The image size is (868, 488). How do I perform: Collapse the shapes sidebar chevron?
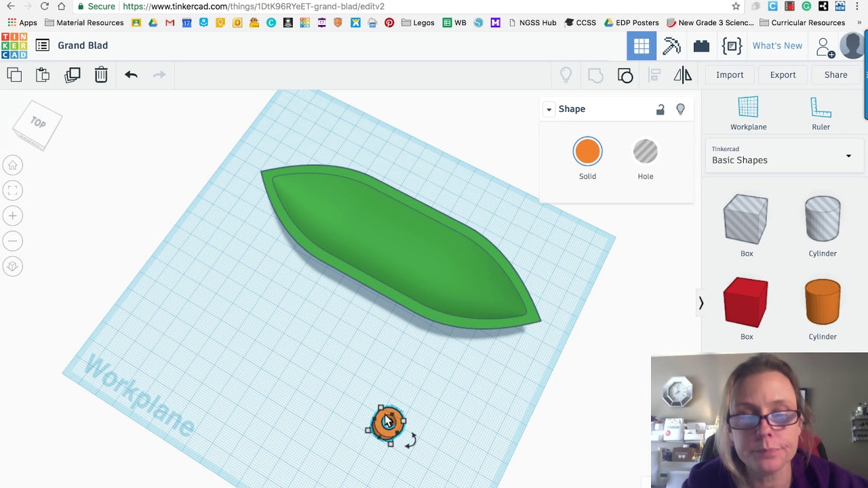pos(701,304)
